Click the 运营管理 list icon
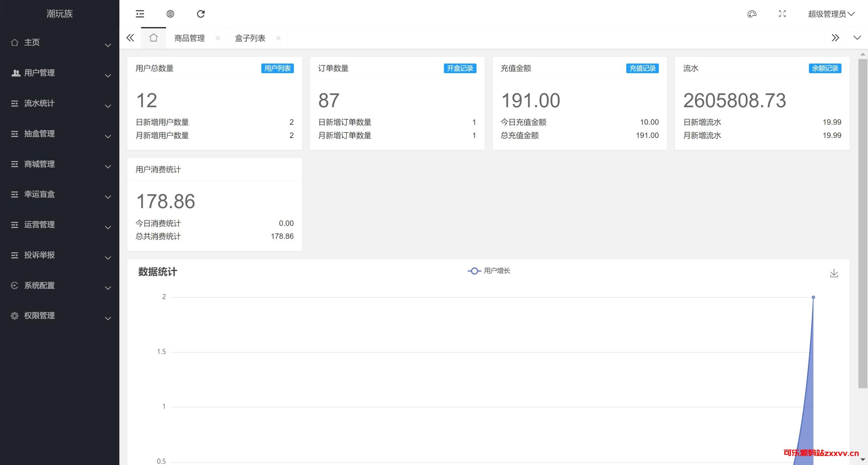868x465 pixels. [x=15, y=225]
